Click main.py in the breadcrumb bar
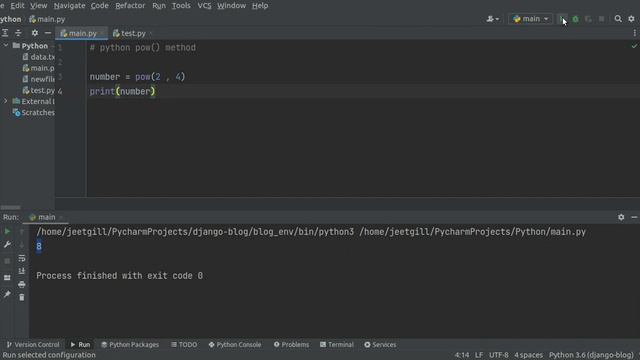The image size is (640, 360). click(x=47, y=19)
